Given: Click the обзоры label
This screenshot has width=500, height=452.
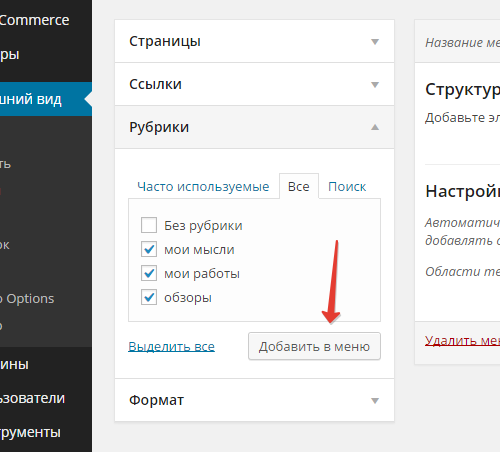Looking at the screenshot, I should (x=188, y=298).
